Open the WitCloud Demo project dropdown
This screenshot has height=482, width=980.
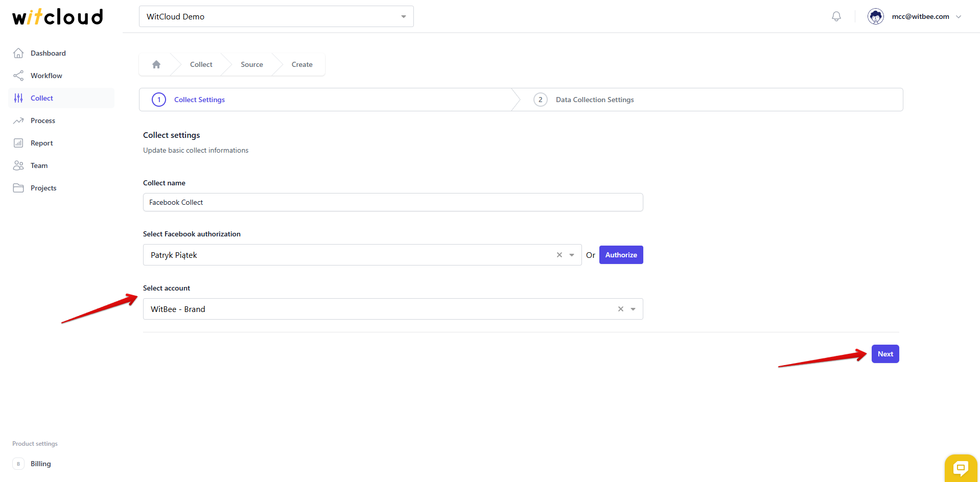click(276, 16)
